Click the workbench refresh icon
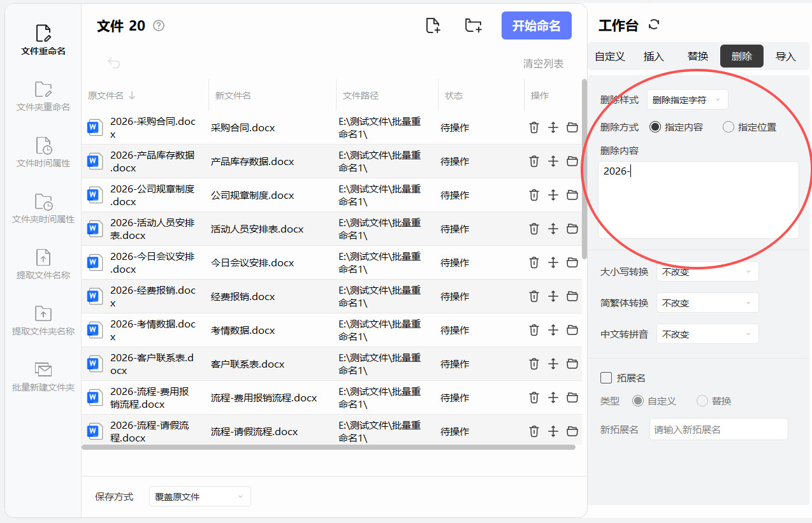Viewport: 812px width, 523px height. coord(653,25)
